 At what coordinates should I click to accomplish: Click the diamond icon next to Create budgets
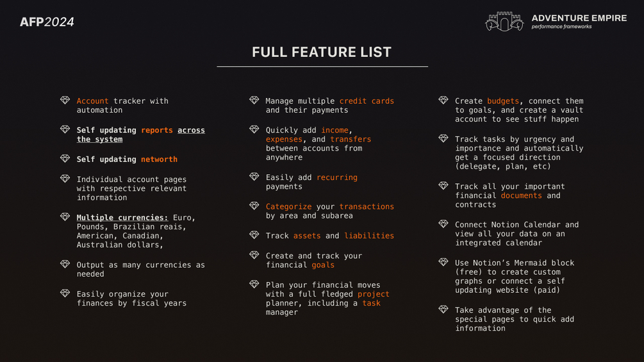click(443, 101)
